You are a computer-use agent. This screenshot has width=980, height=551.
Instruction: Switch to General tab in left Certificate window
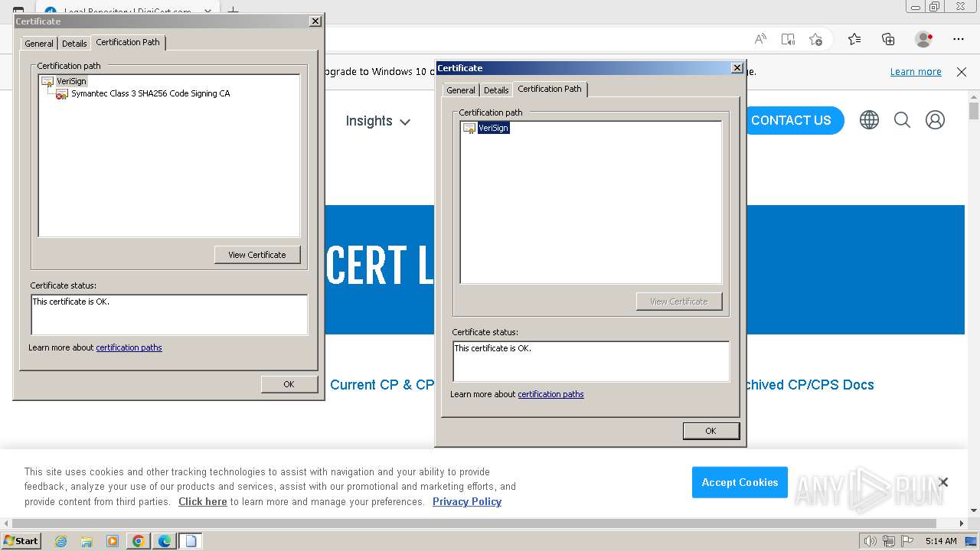[39, 44]
